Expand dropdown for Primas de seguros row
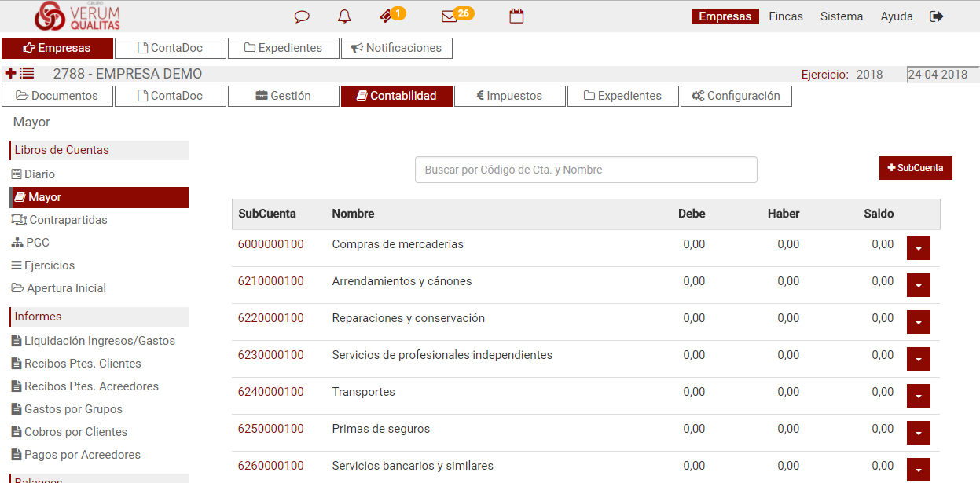The height and width of the screenshot is (483, 980). pos(918,433)
